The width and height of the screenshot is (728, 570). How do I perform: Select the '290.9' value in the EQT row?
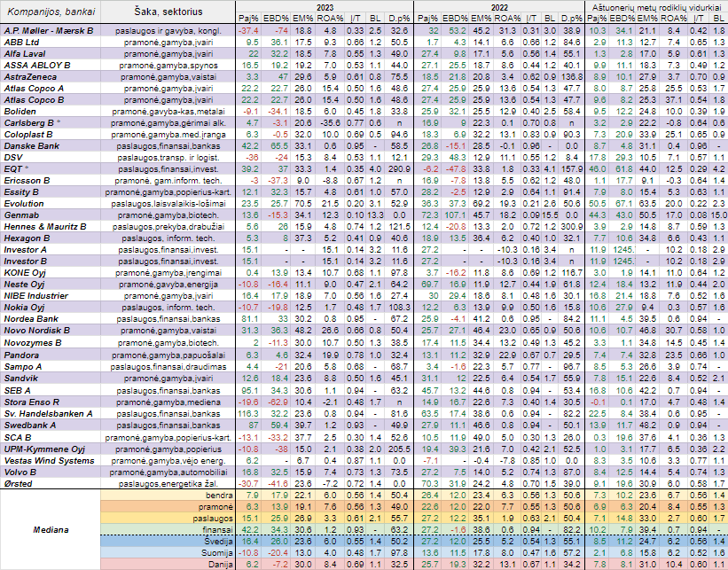pos(400,169)
